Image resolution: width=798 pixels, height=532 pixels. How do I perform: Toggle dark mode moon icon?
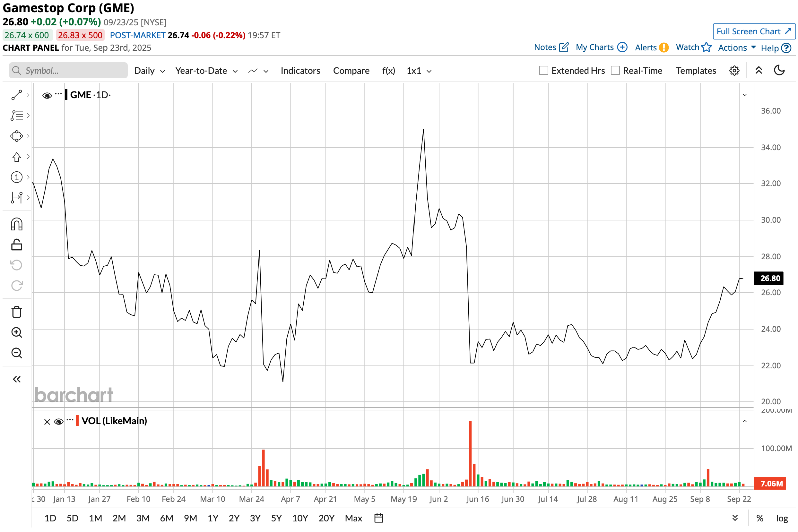pyautogui.click(x=779, y=70)
